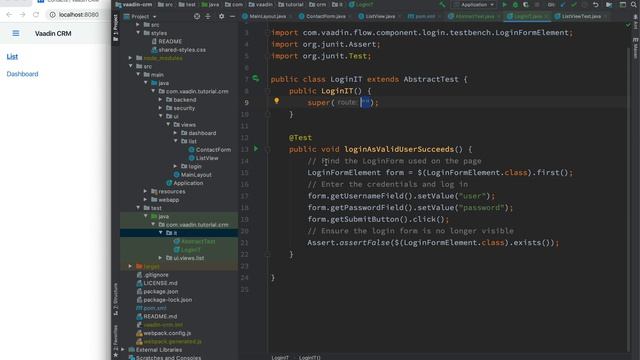Open shared-styles.css file

click(178, 50)
